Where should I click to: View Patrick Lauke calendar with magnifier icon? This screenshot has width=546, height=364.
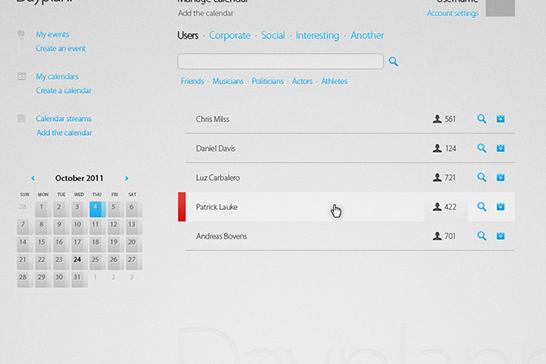point(482,207)
